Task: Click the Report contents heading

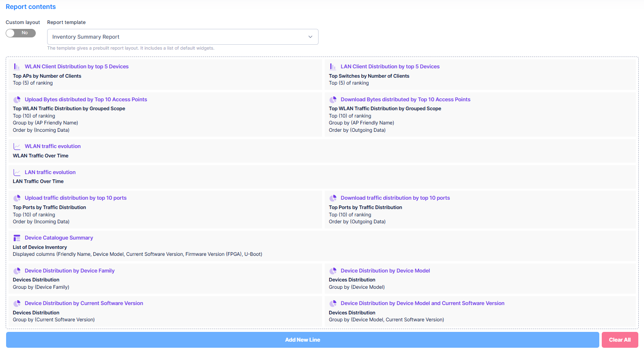Action: tap(30, 7)
